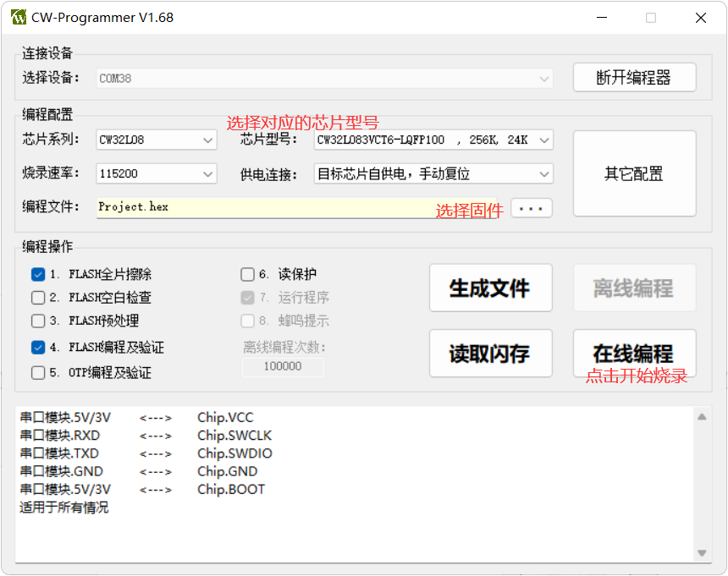
Task: Open the 芯片型号 CW32L083VCT6 dropdown
Action: [544, 140]
